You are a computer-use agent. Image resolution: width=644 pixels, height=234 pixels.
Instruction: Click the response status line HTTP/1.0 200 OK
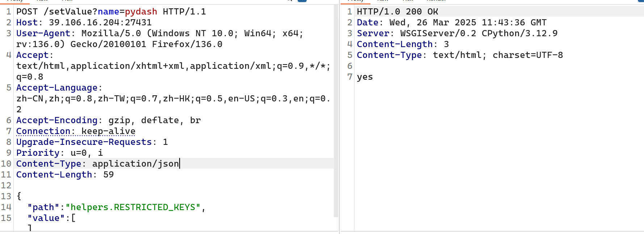tap(397, 12)
